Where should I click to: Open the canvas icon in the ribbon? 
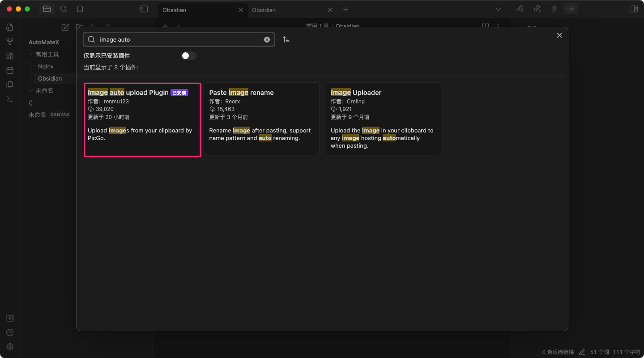[10, 56]
